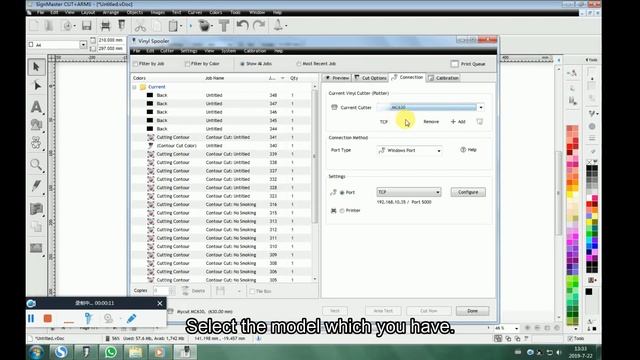Click the paint bucket fill icon in toolbar

point(204,26)
